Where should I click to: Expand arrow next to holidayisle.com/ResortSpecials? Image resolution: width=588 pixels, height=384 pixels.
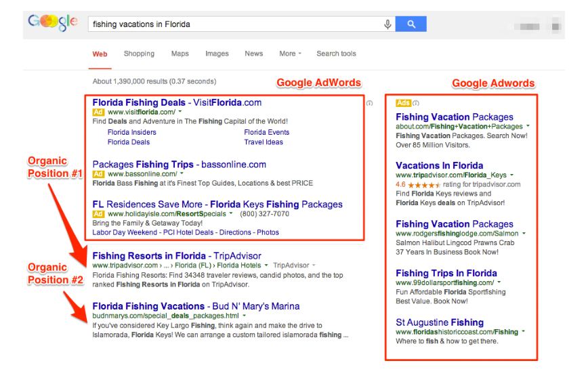231,213
